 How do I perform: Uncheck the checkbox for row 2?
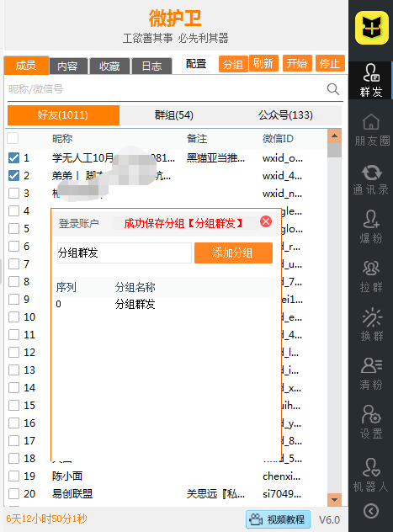[14, 175]
